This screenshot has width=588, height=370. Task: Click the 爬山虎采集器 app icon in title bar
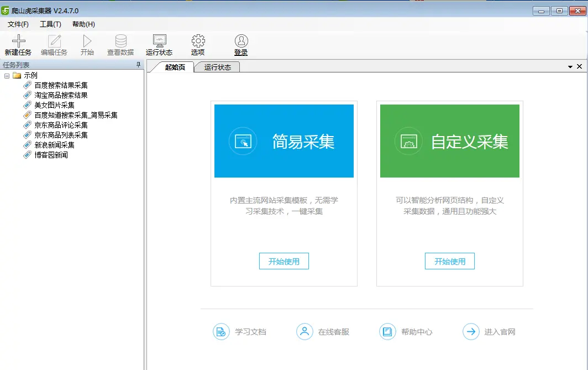tap(5, 11)
